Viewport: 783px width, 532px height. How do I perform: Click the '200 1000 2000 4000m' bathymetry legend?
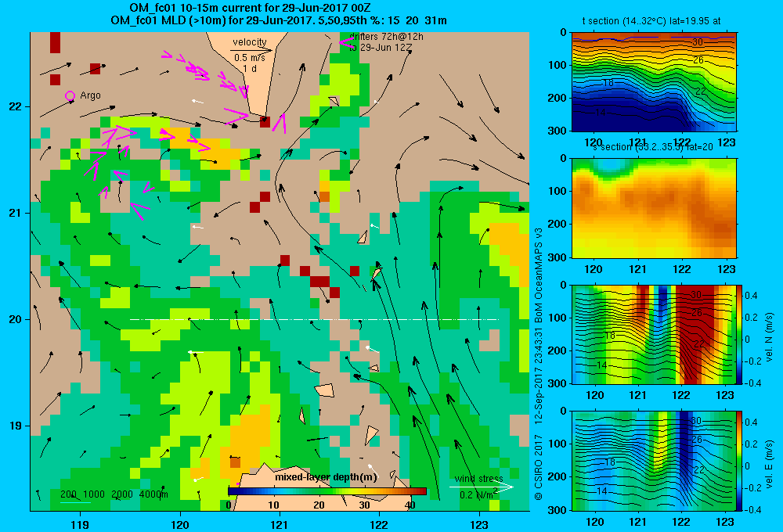(x=114, y=494)
